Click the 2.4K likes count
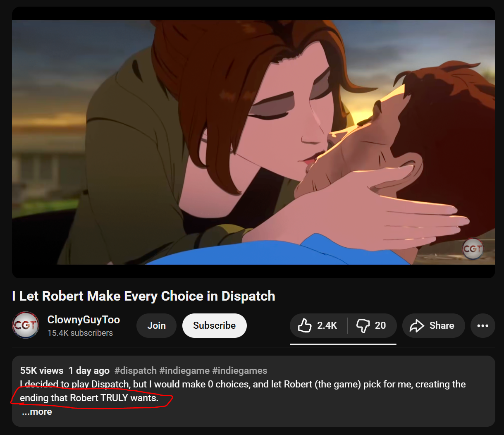 (x=327, y=325)
